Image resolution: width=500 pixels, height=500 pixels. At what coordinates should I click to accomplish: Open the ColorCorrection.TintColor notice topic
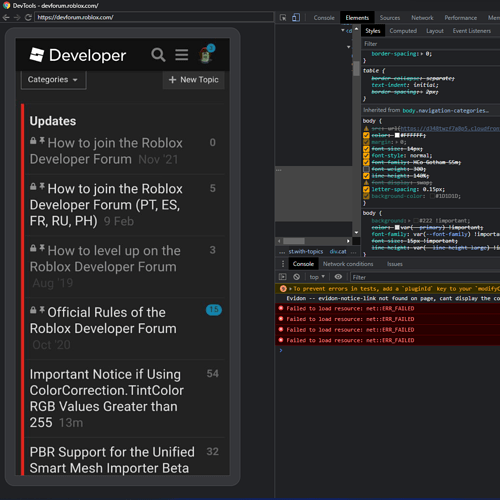pos(107,398)
